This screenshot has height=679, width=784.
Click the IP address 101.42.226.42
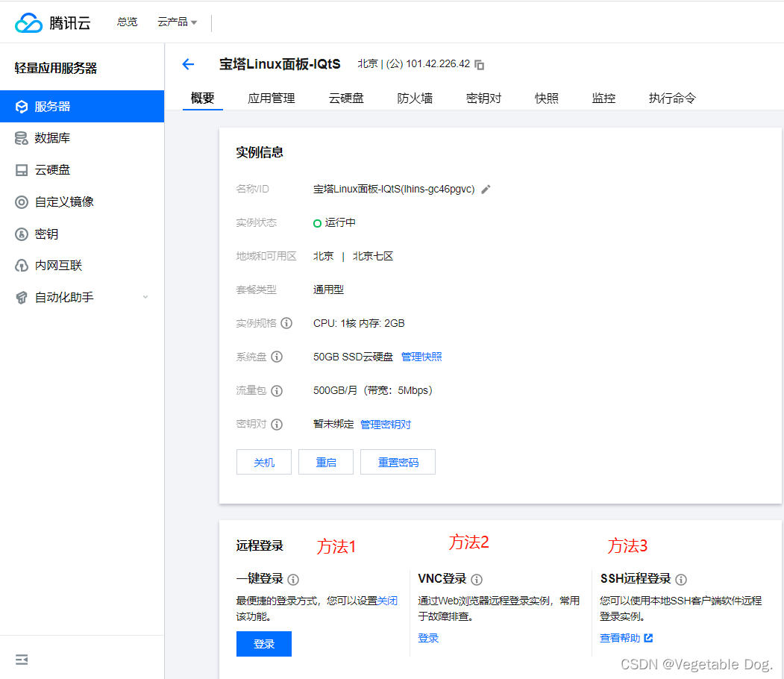(438, 64)
